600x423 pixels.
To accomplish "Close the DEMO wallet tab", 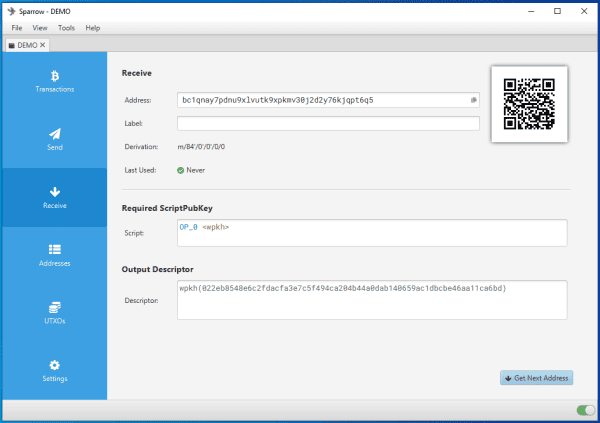I will [x=43, y=45].
